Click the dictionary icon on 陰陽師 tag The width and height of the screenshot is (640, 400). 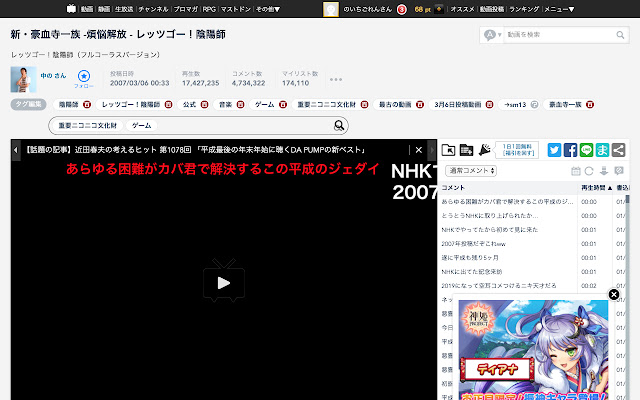click(x=87, y=104)
